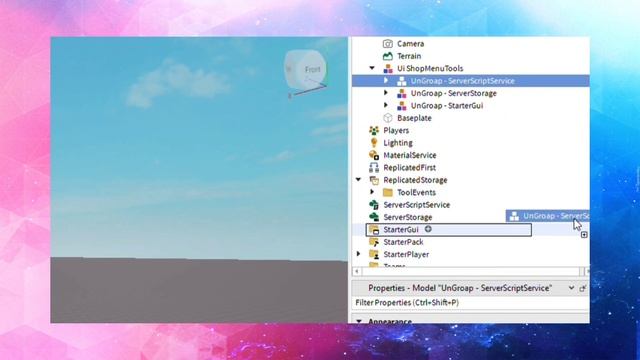Click the Players service icon

(x=374, y=131)
